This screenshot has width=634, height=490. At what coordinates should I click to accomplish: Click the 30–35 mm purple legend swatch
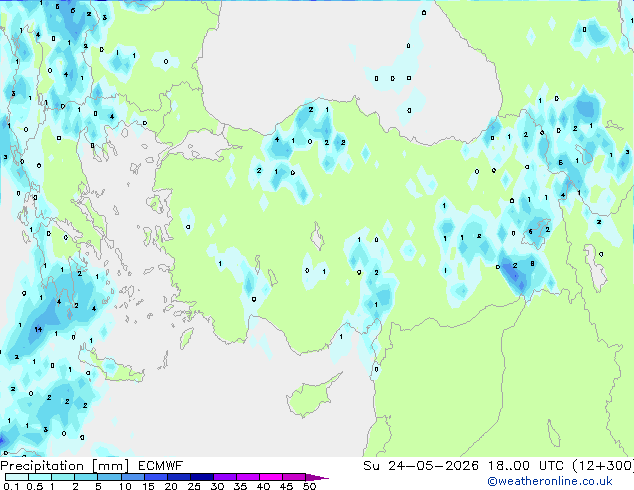point(224,477)
